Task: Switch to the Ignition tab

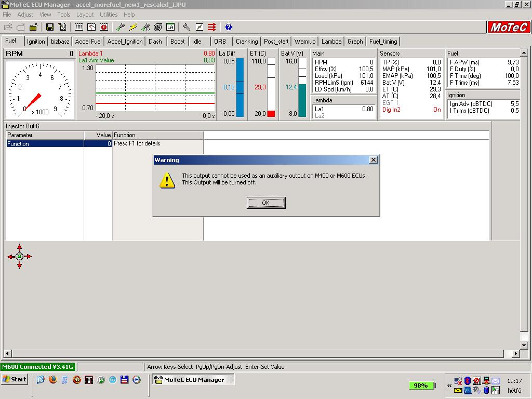Action: tap(36, 42)
